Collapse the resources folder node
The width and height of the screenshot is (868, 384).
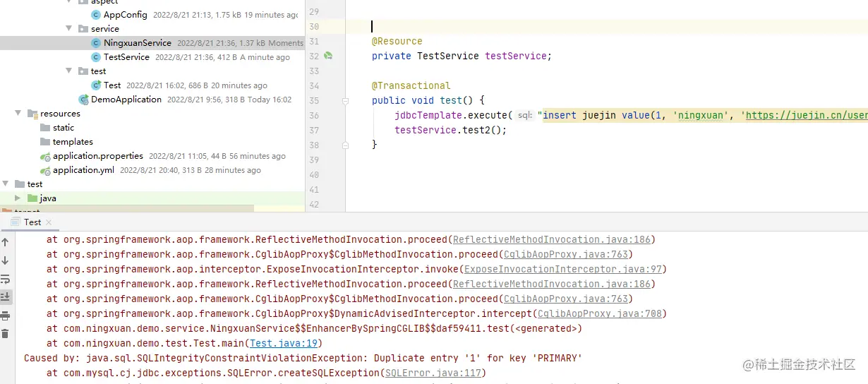(18, 113)
